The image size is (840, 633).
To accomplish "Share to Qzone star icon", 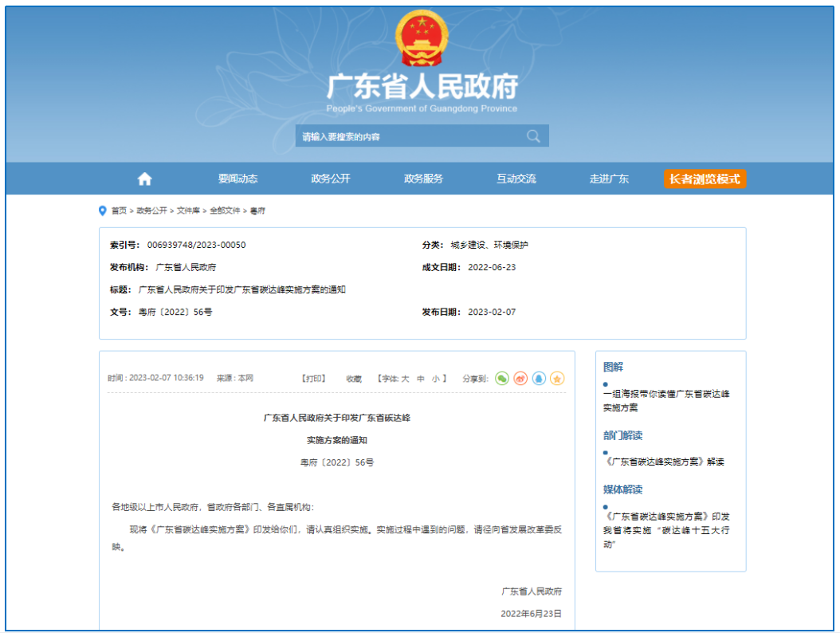I will coord(558,379).
